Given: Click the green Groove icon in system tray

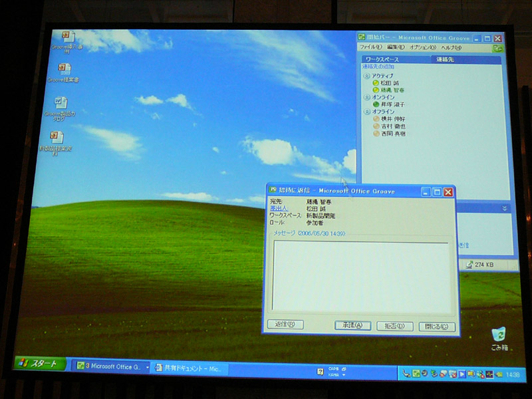Looking at the screenshot, I should 416,374.
